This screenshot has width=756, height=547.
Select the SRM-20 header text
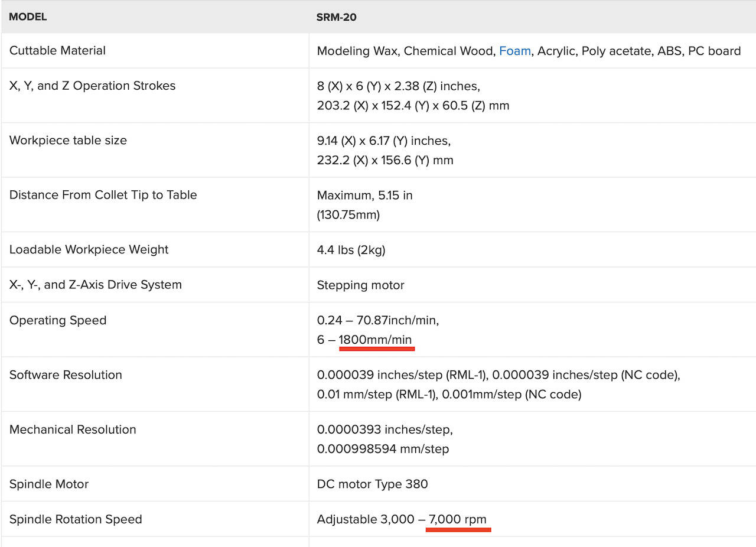click(337, 17)
